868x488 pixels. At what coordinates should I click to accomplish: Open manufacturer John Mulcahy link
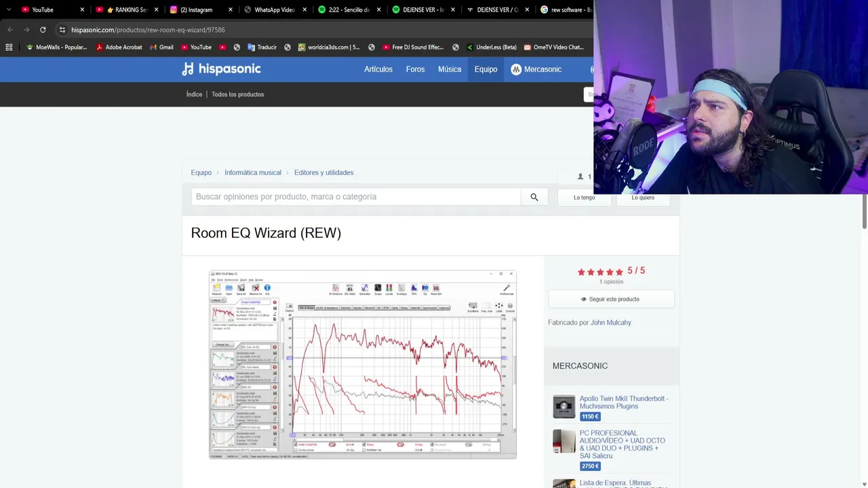point(611,323)
